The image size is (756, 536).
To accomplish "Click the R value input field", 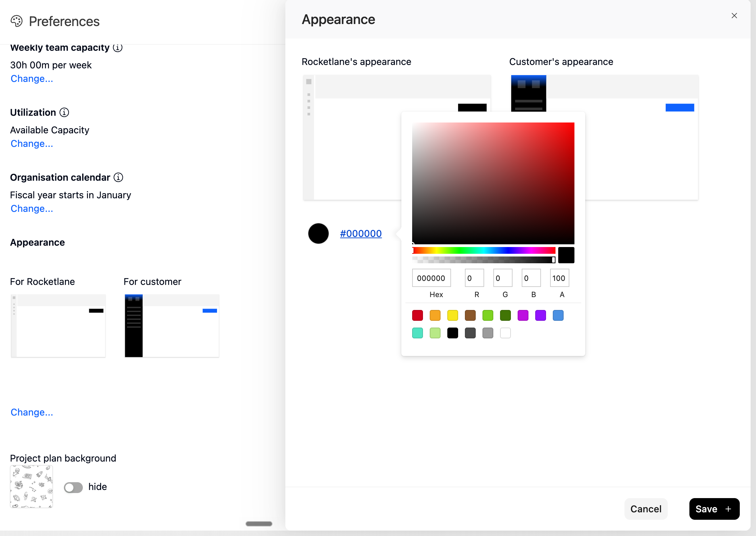I will pos(474,278).
